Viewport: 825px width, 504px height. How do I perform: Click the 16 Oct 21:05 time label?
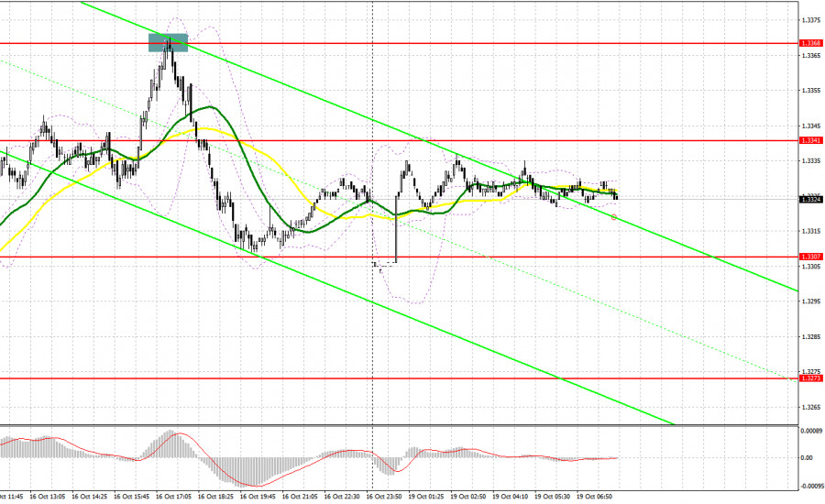click(x=300, y=497)
